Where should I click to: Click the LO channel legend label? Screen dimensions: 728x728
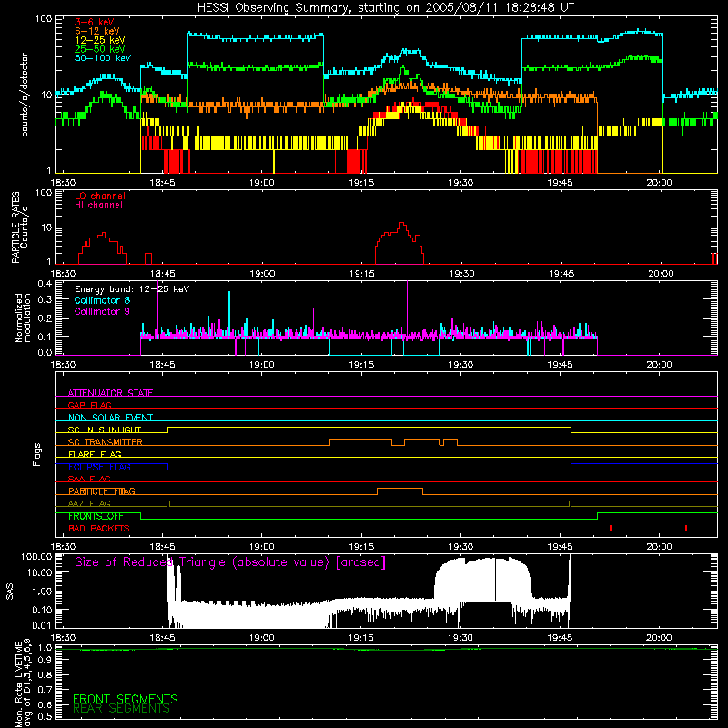point(100,196)
